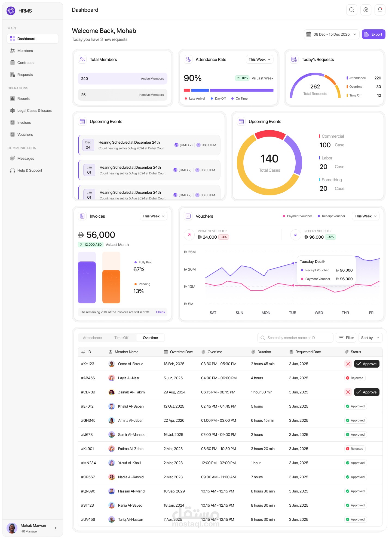Open Invoices This Week dropdown
This screenshot has width=392, height=539.
(x=154, y=216)
